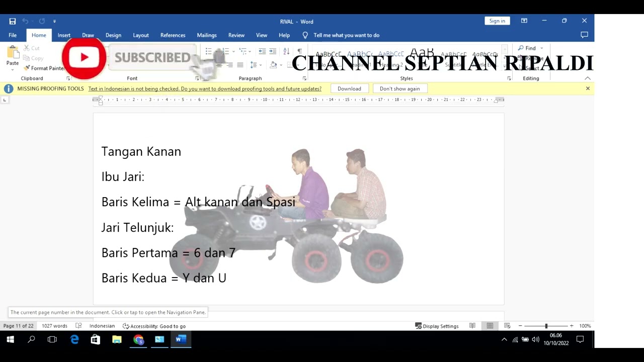Open Display Settings in status bar
This screenshot has height=362, width=644.
(437, 326)
